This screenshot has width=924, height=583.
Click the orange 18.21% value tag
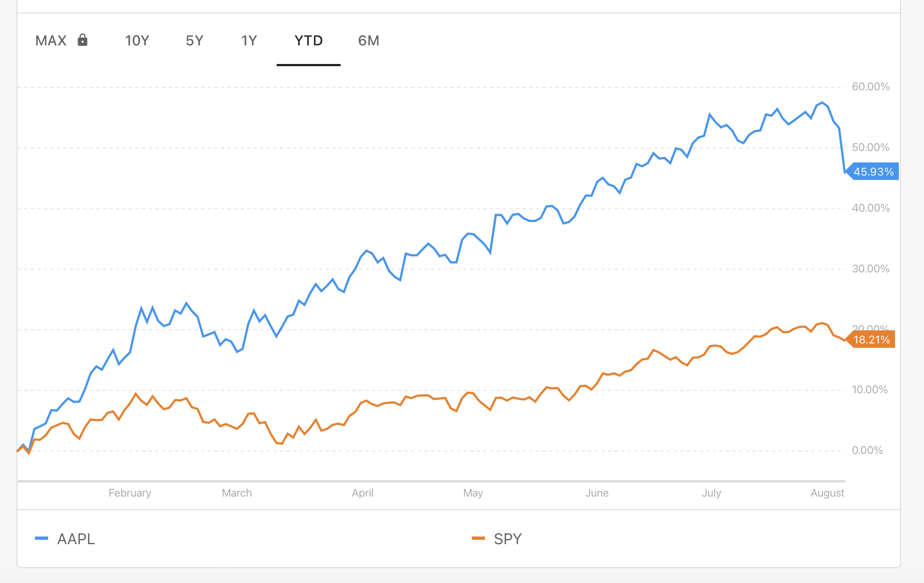871,340
